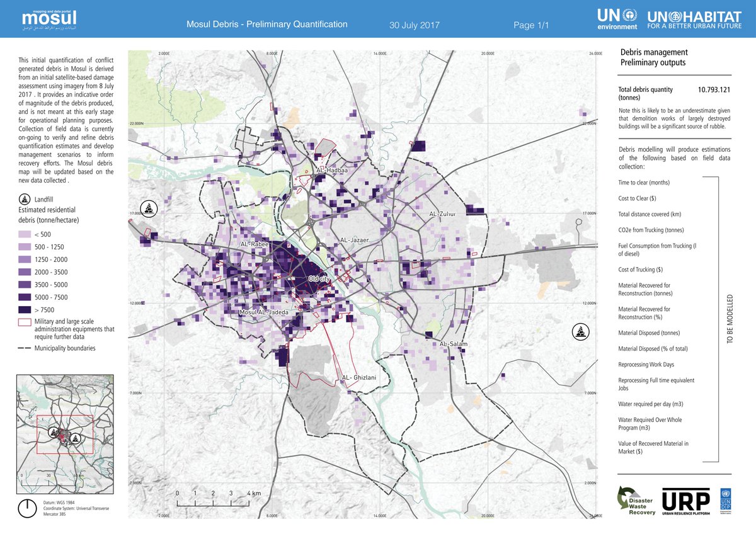Click the 'AL-Hadbaa' map label
Viewport: 756px width, 534px height.
pos(333,170)
